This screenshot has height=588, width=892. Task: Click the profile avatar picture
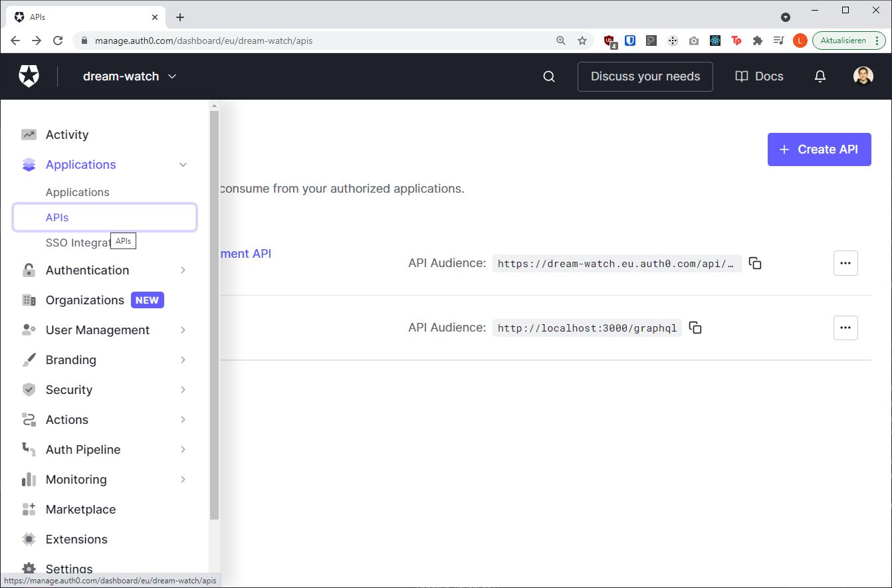[862, 76]
